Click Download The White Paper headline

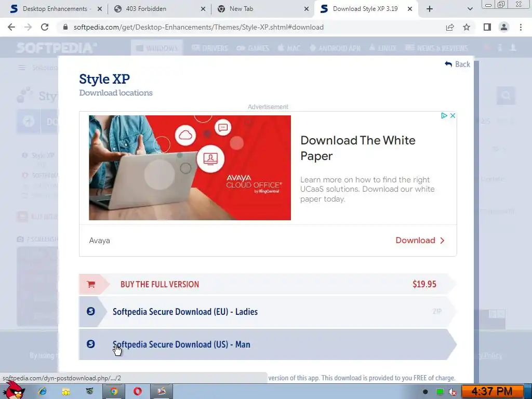point(357,148)
